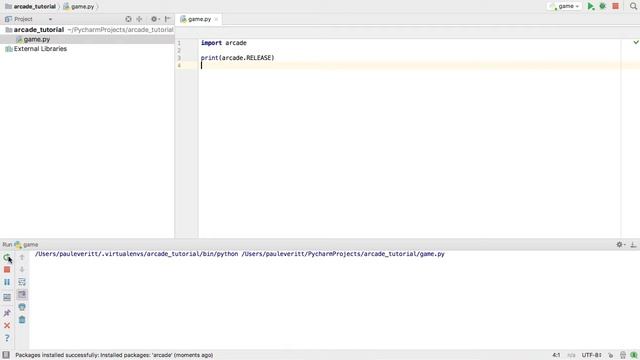Screen dimensions: 640x360
Task: Open cursor position 4:1 in status bar
Action: point(556,355)
